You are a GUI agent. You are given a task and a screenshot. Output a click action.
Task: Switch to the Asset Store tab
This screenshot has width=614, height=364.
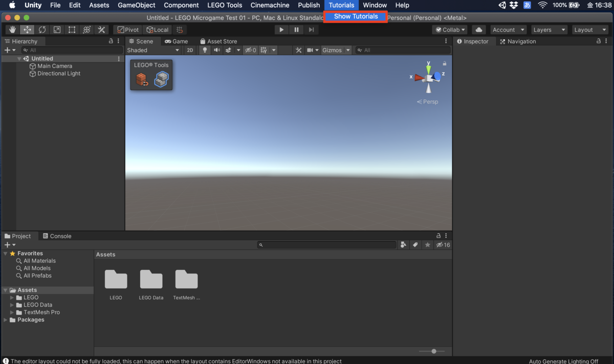pos(218,41)
